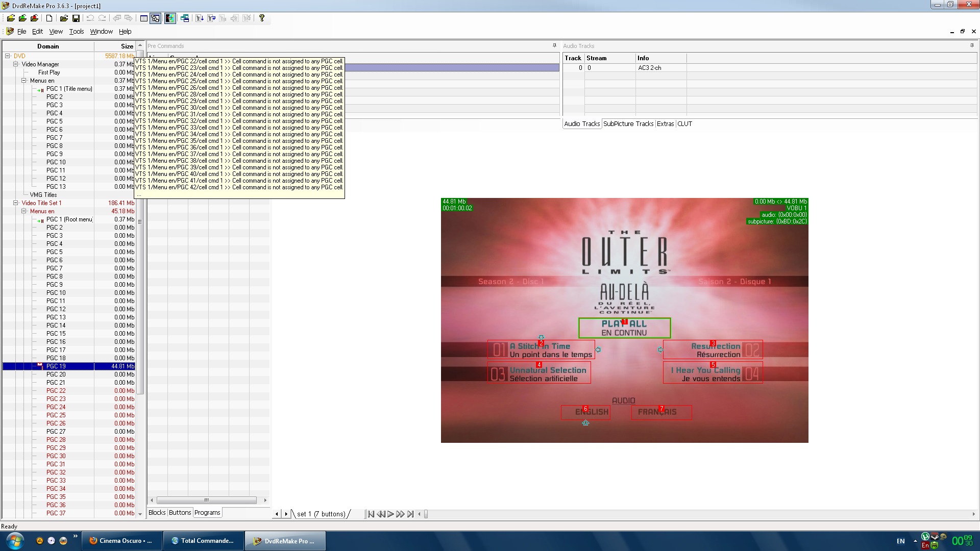Viewport: 980px width, 551px height.
Task: Toggle the colorful preview mode toolbar icon
Action: [x=170, y=18]
